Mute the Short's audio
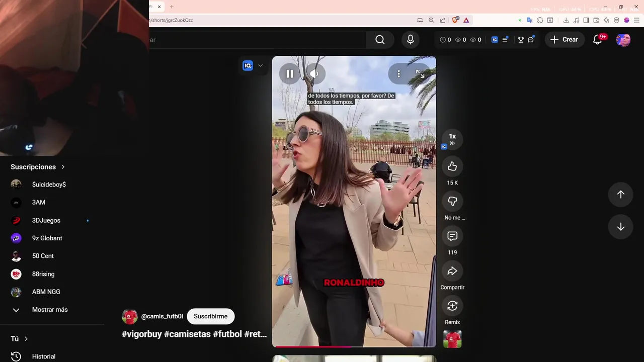This screenshot has height=362, width=644. pyautogui.click(x=314, y=74)
